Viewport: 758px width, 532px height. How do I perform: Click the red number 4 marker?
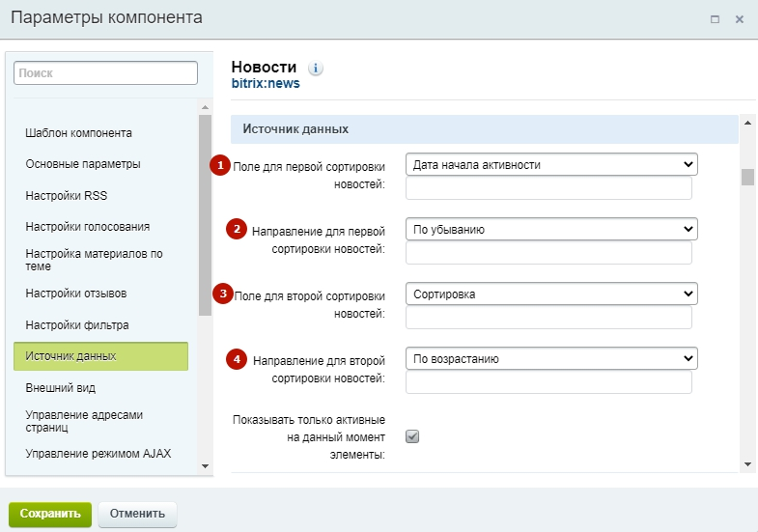tap(236, 358)
